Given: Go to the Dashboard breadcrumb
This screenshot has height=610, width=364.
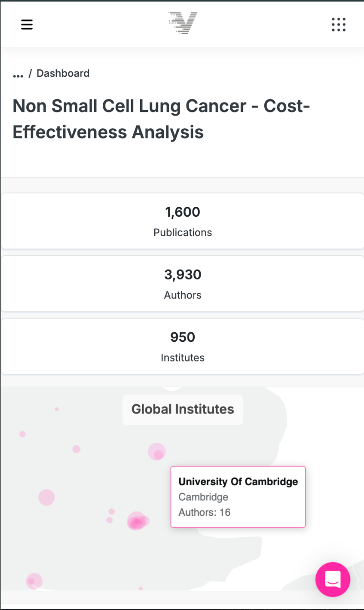Looking at the screenshot, I should (x=63, y=73).
